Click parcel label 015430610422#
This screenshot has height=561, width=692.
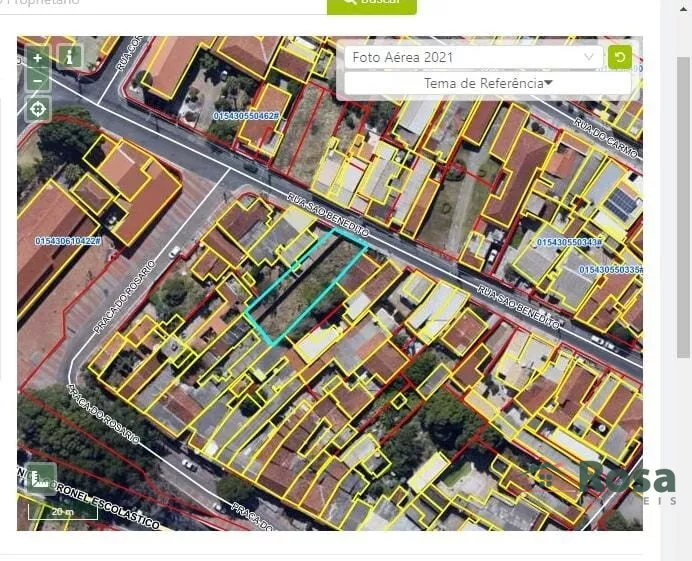point(68,241)
